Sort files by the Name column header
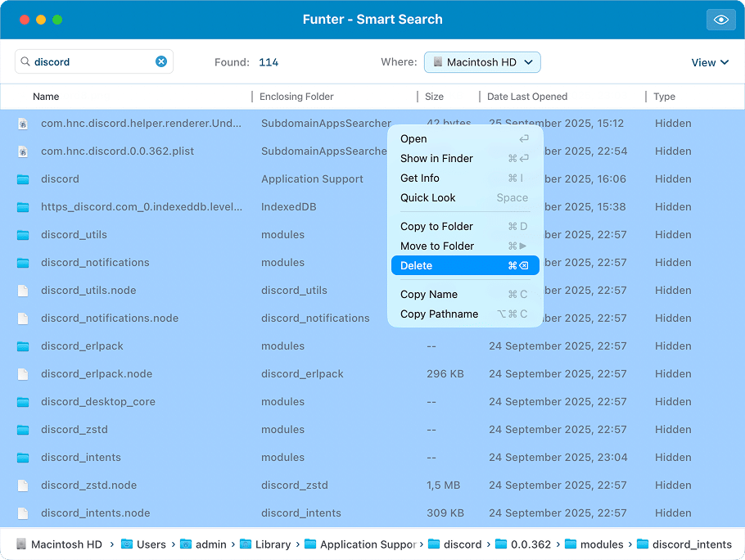Image resolution: width=745 pixels, height=560 pixels. pos(46,97)
